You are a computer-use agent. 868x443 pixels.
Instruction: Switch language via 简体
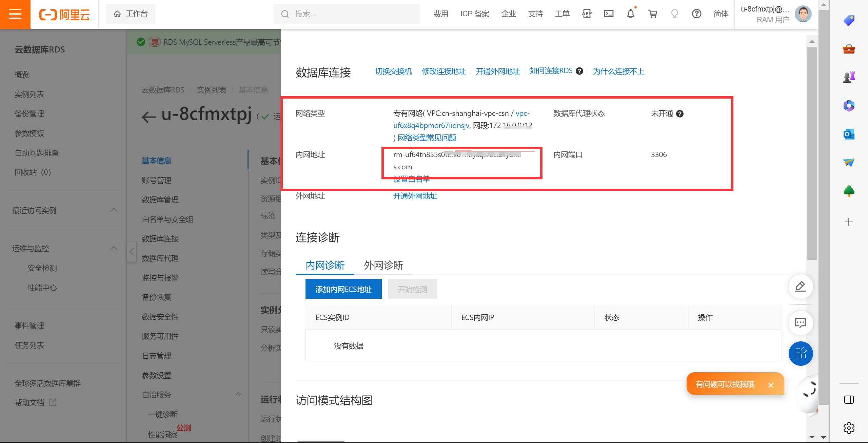point(721,14)
